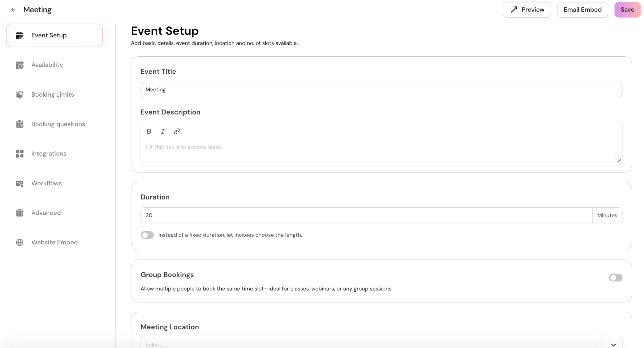The width and height of the screenshot is (644, 348).
Task: Go to the Availability section
Action: click(x=54, y=65)
